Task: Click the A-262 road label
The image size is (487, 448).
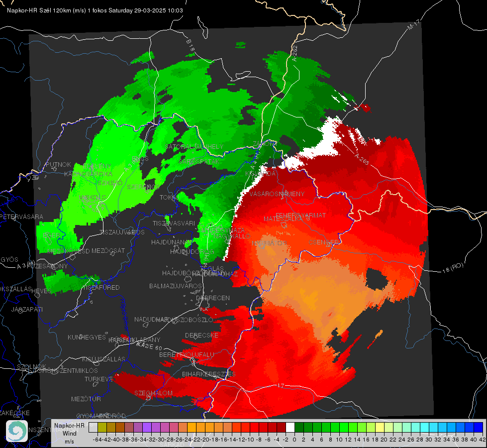Action: pyautogui.click(x=295, y=53)
